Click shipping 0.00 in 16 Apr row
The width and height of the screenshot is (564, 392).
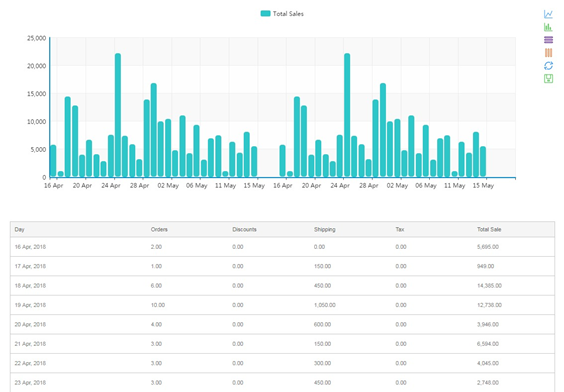[319, 247]
